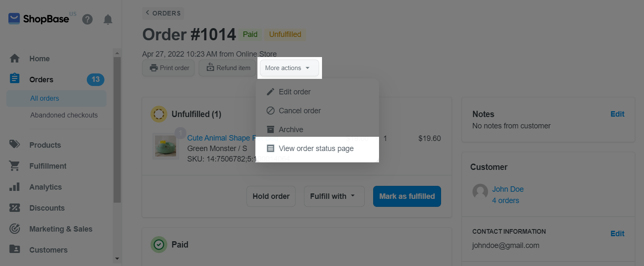Click the help question mark icon
The height and width of the screenshot is (266, 644).
[87, 19]
